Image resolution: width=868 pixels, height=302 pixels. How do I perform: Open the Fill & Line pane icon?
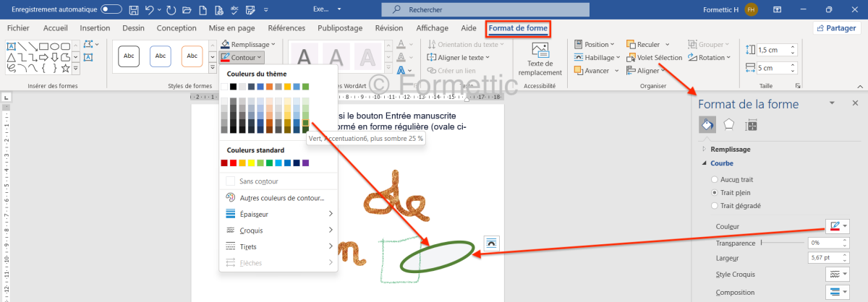[x=707, y=124]
